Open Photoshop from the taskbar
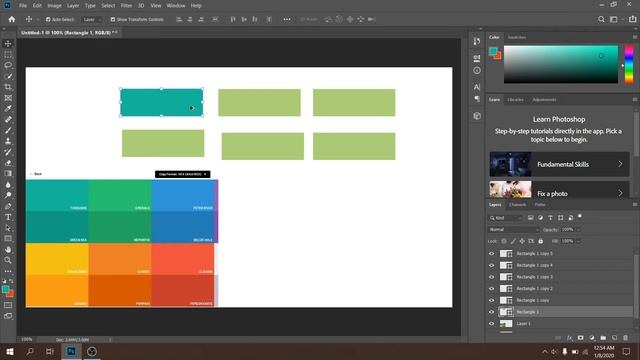The image size is (640, 360). pos(71,351)
